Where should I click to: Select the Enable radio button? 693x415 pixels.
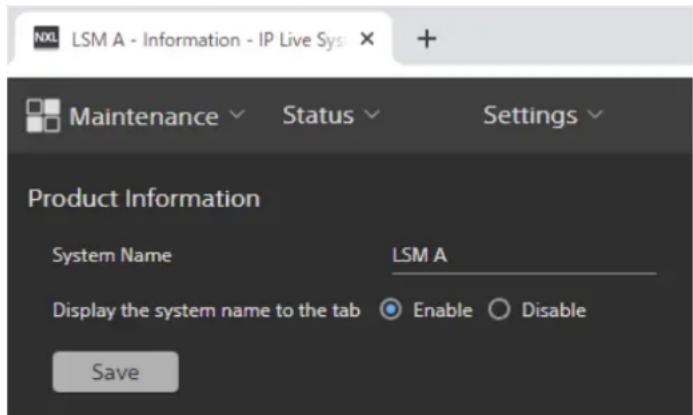391,309
